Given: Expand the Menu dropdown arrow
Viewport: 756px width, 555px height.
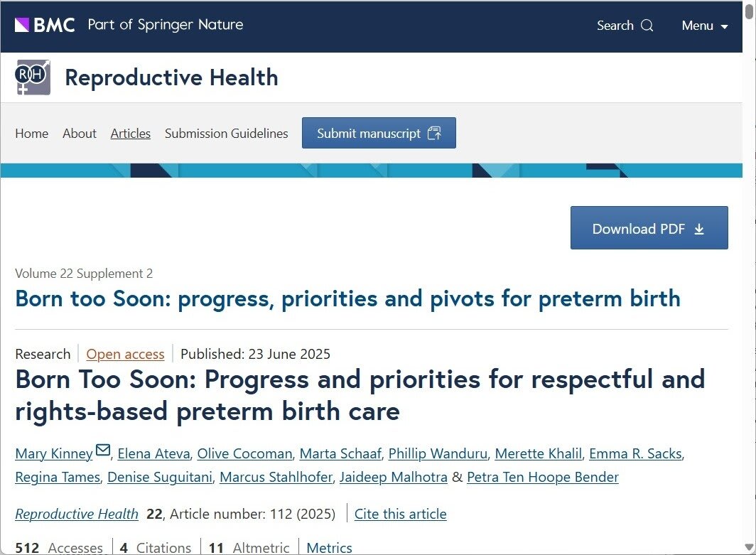Looking at the screenshot, I should 724,26.
